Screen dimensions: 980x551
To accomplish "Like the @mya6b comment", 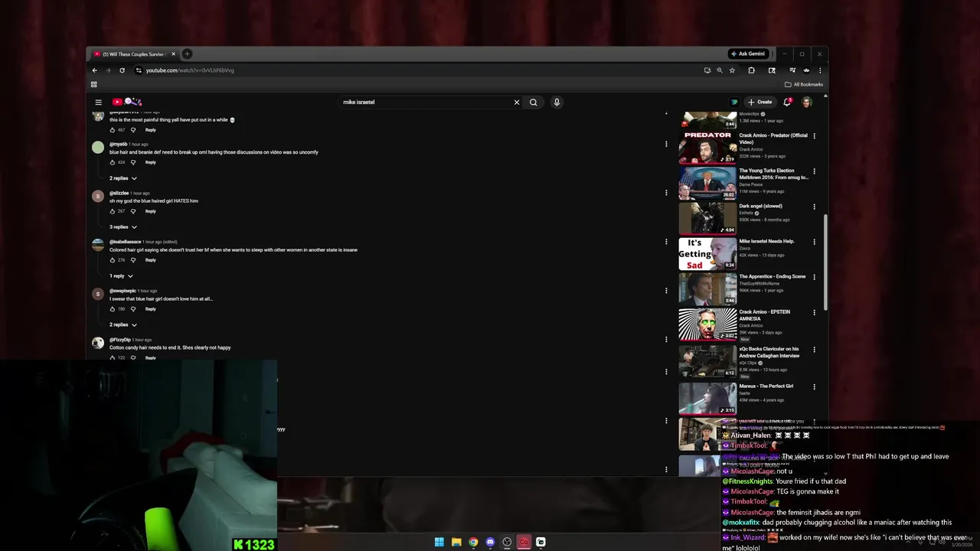I will pos(113,162).
